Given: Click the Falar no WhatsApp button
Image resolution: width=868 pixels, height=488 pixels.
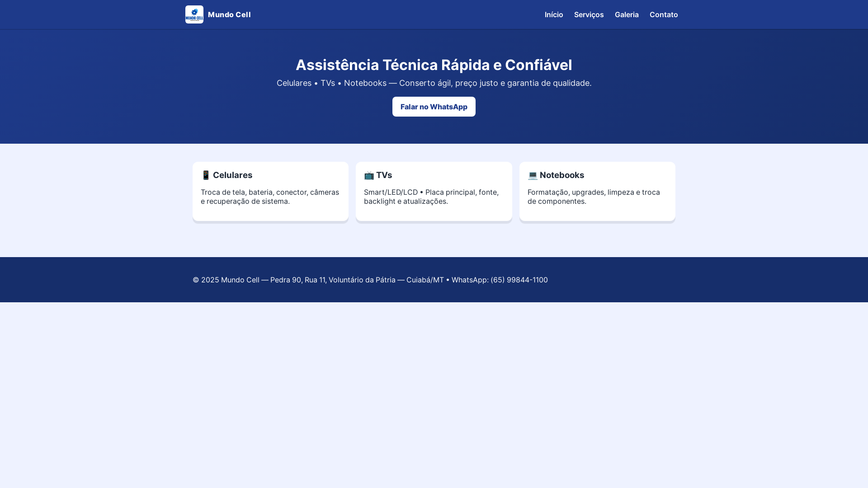Looking at the screenshot, I should 434,107.
